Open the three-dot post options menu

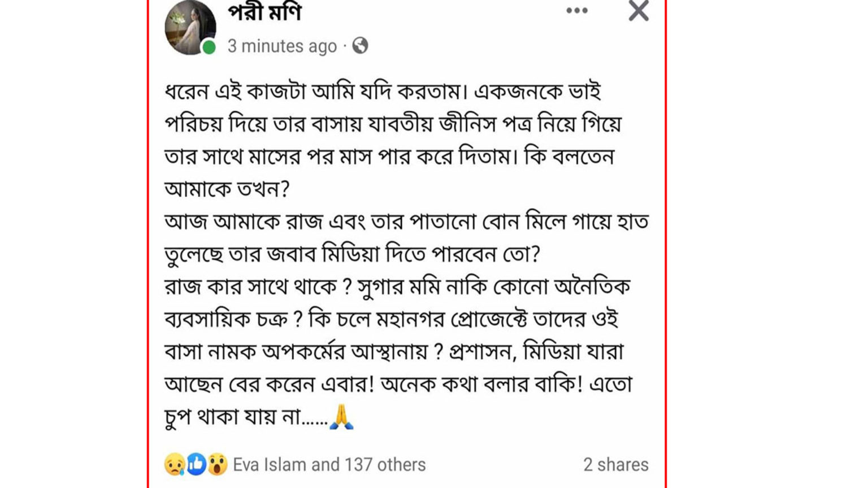[577, 11]
